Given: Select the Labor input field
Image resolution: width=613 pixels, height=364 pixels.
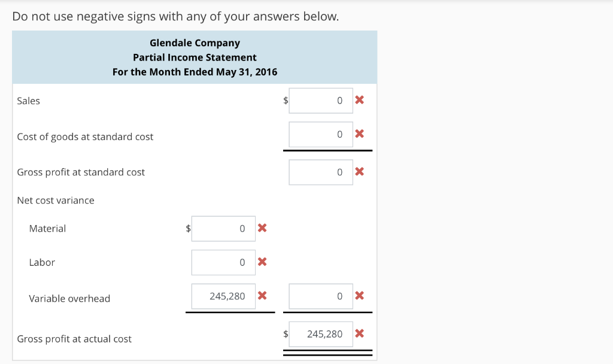Looking at the screenshot, I should [x=223, y=262].
